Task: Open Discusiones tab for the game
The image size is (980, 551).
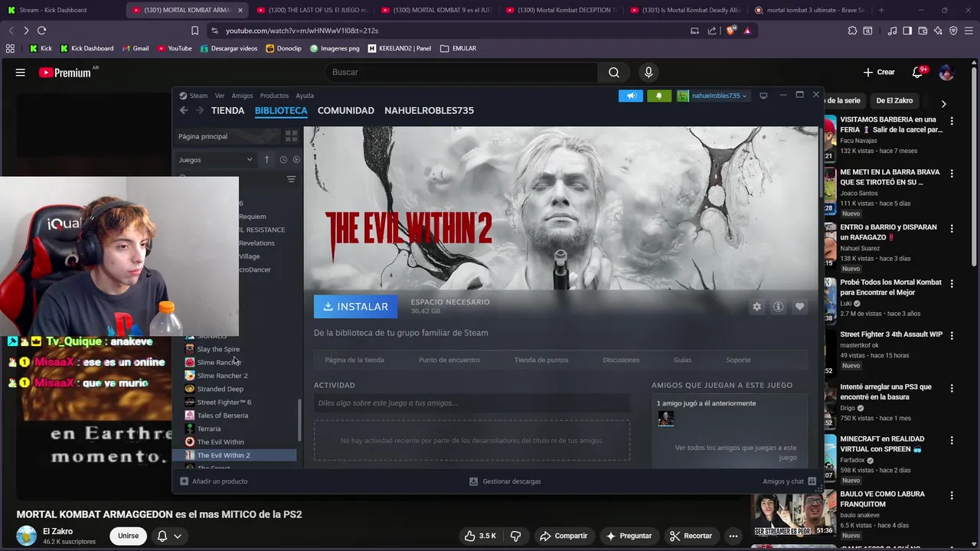Action: point(621,360)
